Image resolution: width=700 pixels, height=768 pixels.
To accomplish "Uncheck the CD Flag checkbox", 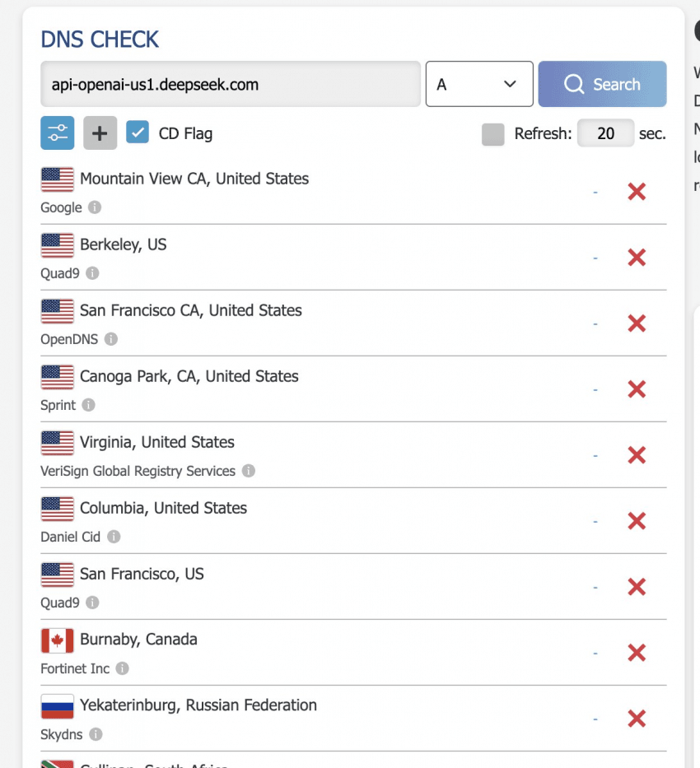I will point(138,133).
